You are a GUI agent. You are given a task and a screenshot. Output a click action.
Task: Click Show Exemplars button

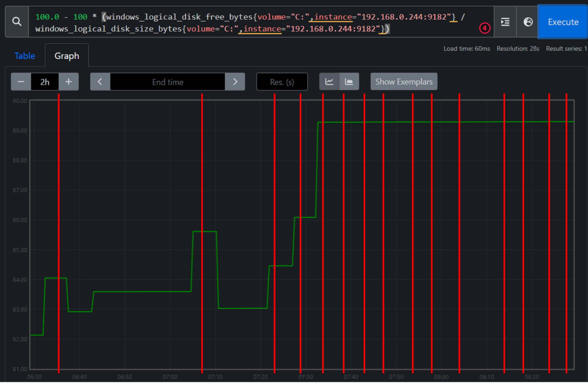tap(404, 82)
